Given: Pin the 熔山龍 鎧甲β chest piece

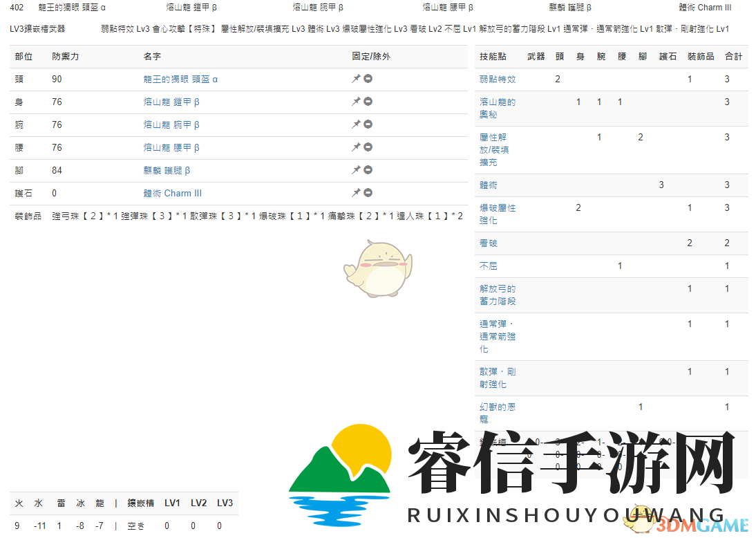Looking at the screenshot, I should click(357, 101).
